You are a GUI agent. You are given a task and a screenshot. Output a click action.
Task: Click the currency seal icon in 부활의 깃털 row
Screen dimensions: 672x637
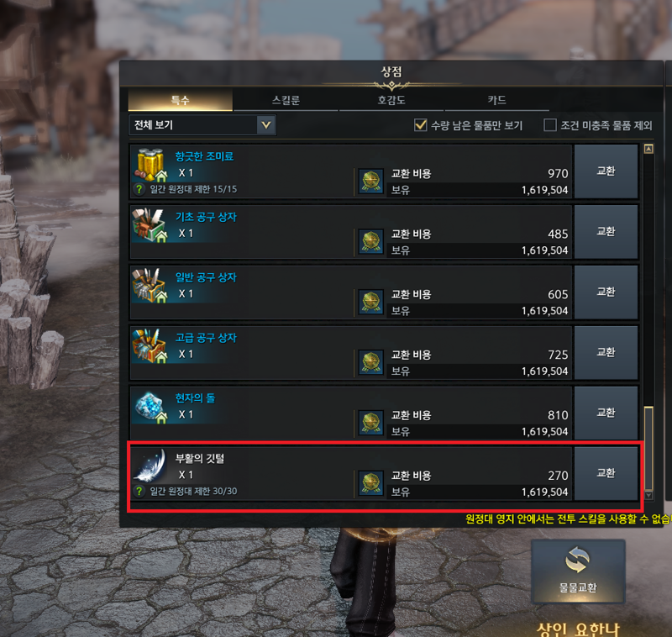(370, 482)
